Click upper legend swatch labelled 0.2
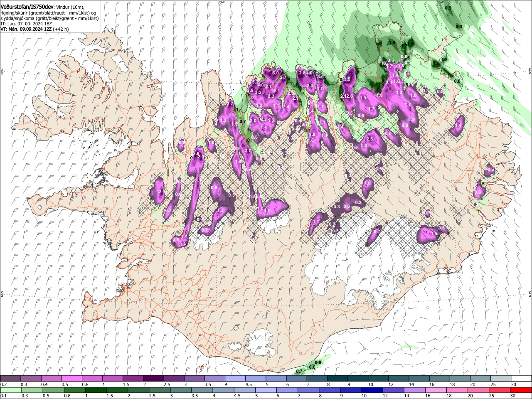The image size is (532, 399). coord(11,379)
